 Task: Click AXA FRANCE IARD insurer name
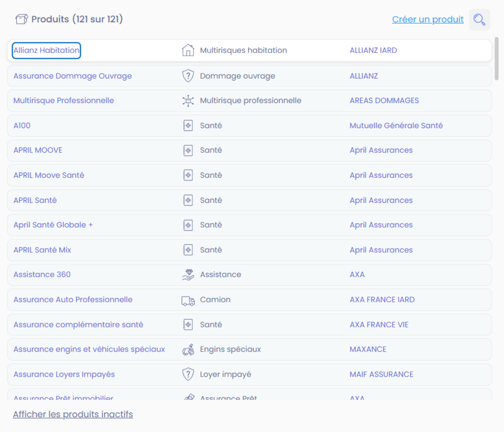[382, 300]
